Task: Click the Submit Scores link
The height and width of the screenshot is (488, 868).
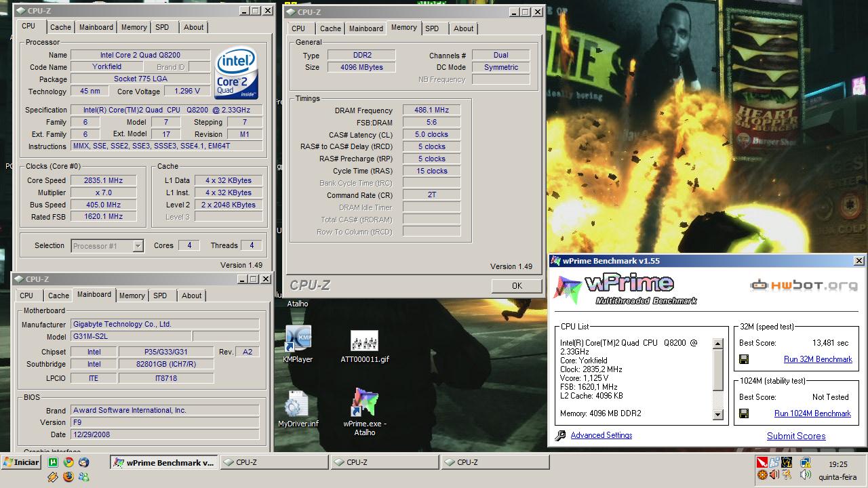Action: click(796, 436)
